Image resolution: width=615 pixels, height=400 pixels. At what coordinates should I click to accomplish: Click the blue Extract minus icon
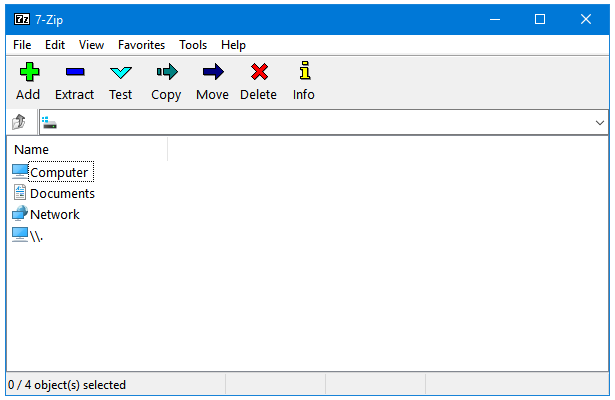pos(75,72)
